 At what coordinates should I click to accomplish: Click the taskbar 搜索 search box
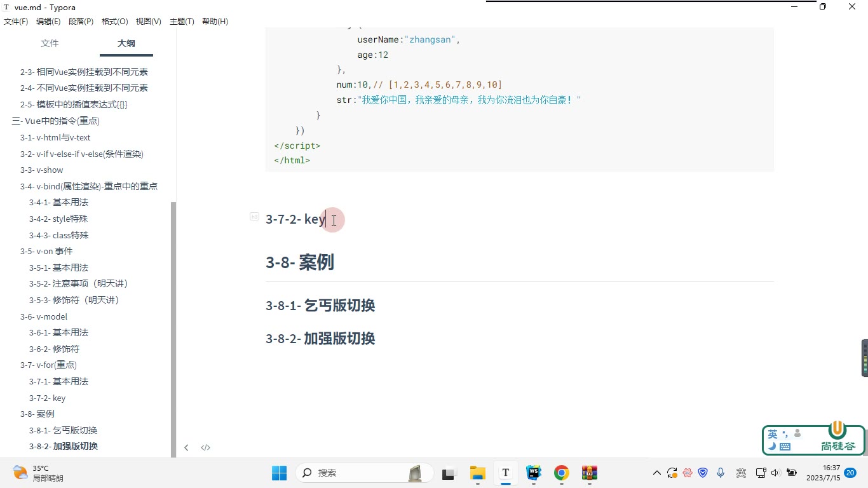[365, 473]
